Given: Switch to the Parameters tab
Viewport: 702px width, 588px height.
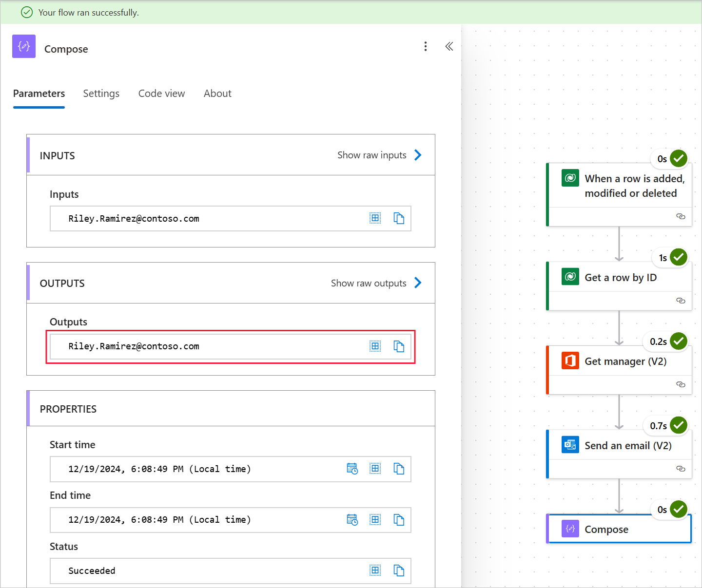Looking at the screenshot, I should pyautogui.click(x=39, y=94).
